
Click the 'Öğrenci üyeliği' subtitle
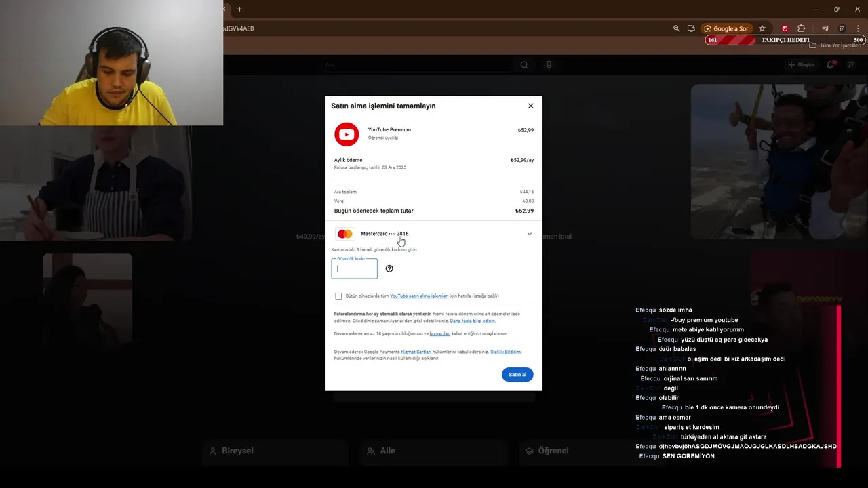point(383,138)
